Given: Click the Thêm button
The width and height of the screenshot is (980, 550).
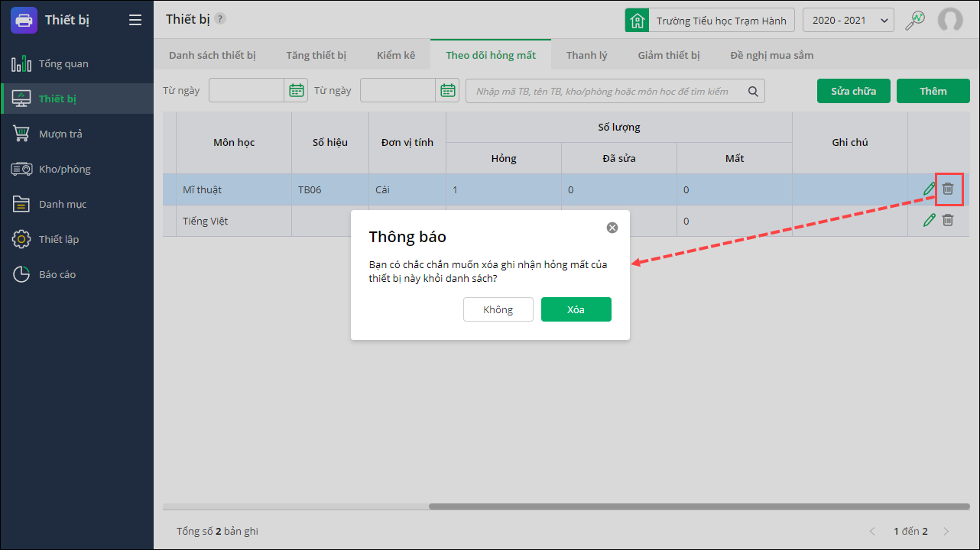Looking at the screenshot, I should click(x=933, y=91).
